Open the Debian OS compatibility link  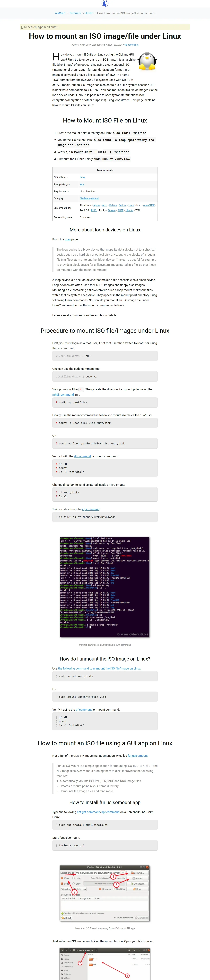[113, 205]
